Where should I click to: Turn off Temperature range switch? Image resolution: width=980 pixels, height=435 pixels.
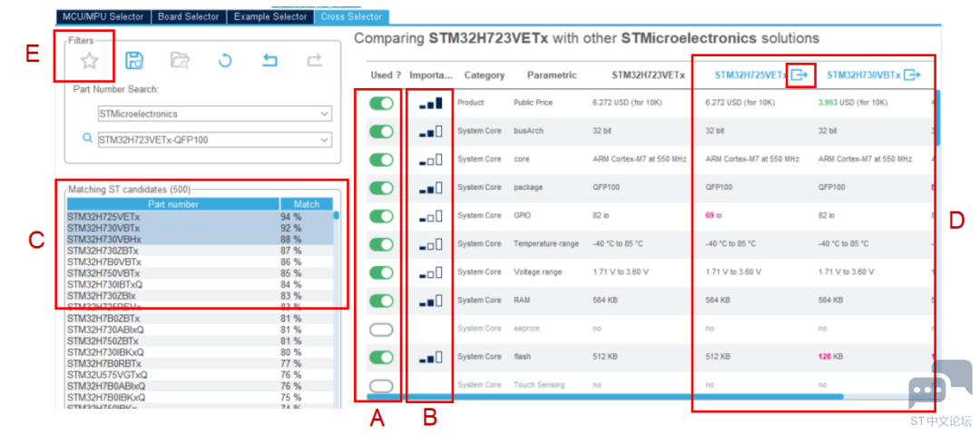pyautogui.click(x=381, y=244)
